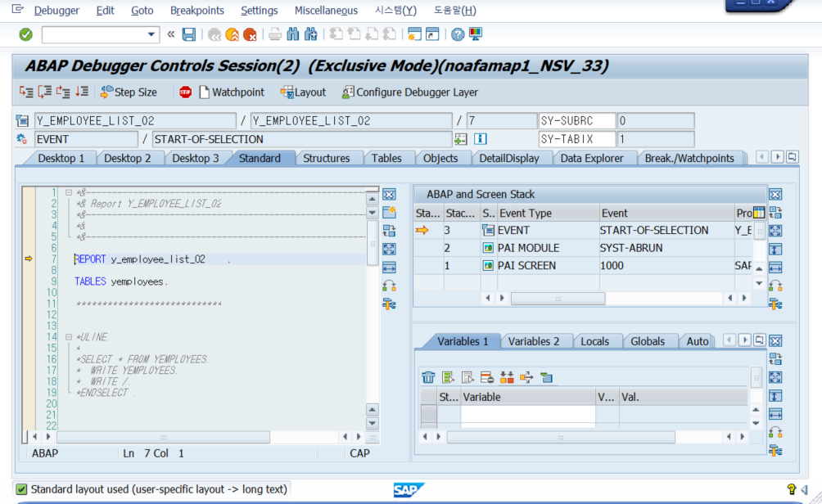The width and height of the screenshot is (822, 504).
Task: Click the variables table horizontal scrollbar
Action: (561, 437)
